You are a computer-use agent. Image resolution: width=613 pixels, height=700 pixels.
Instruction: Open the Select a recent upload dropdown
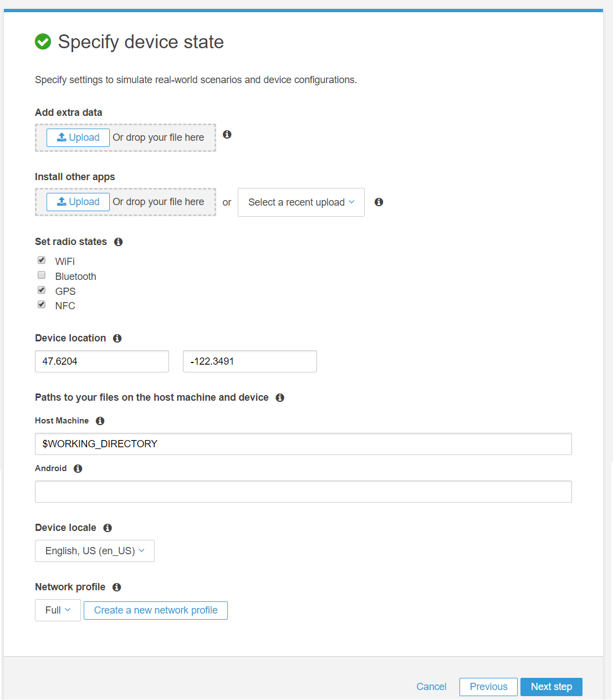point(300,202)
